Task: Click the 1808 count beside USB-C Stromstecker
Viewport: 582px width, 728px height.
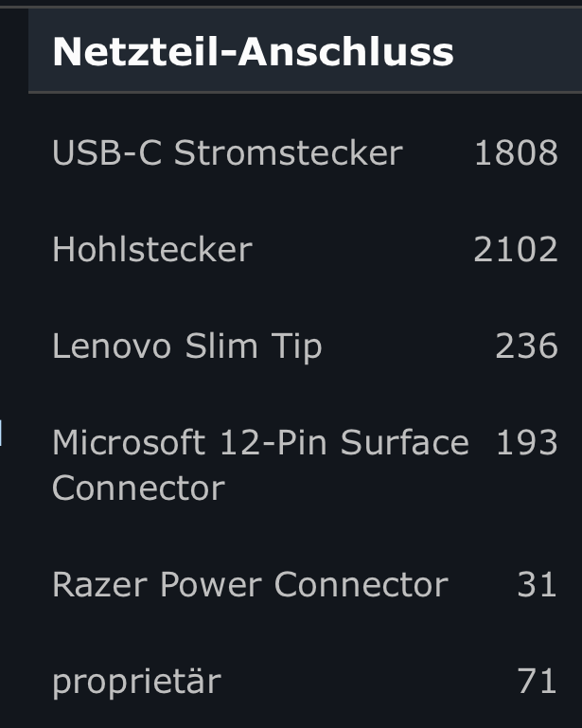Action: point(516,152)
